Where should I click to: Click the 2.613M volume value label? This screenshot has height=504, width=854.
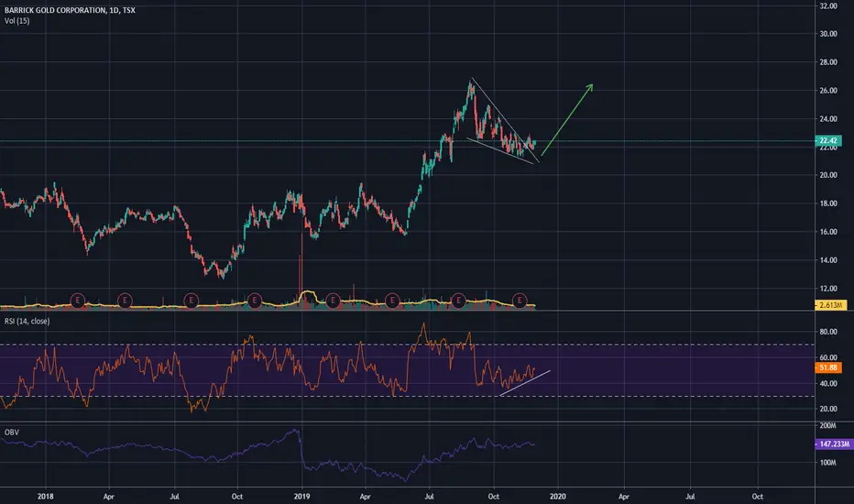(x=831, y=305)
